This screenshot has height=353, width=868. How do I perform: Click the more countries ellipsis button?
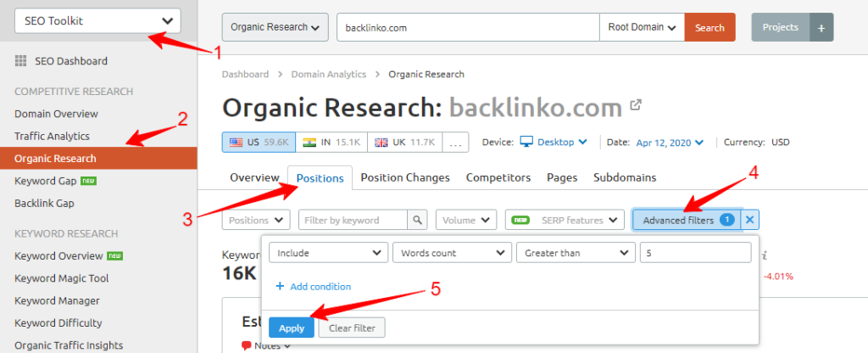click(x=455, y=142)
